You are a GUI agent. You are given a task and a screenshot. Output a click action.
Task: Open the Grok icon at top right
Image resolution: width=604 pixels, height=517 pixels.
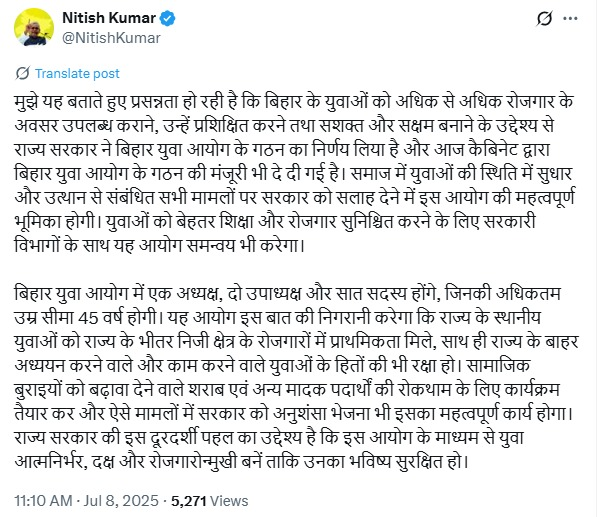click(x=544, y=18)
